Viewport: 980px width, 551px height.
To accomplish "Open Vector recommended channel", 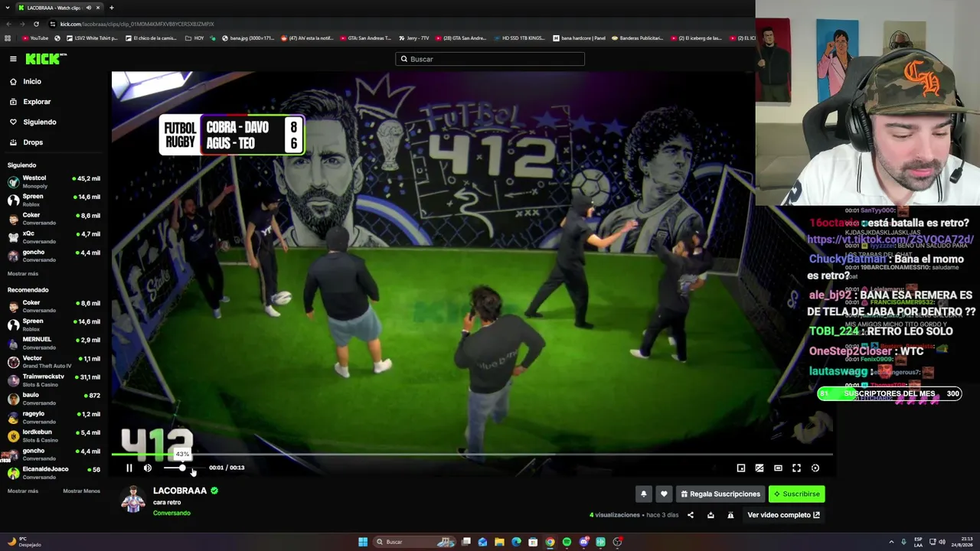I will pyautogui.click(x=54, y=361).
